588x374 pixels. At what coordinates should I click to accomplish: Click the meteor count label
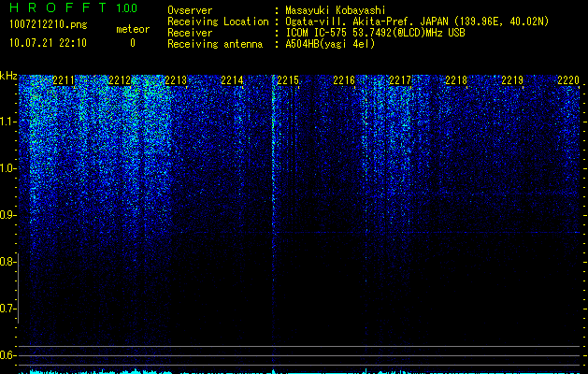click(133, 29)
